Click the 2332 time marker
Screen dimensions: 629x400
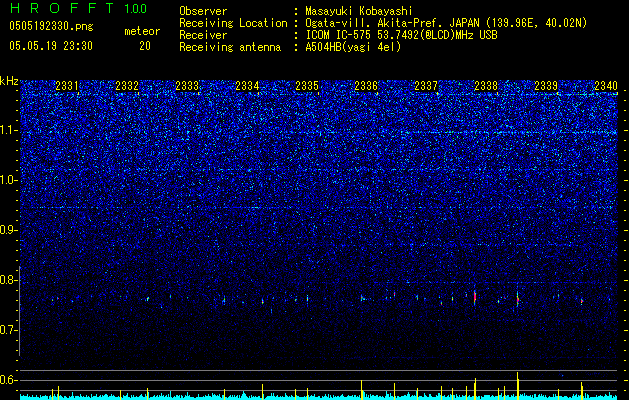pyautogui.click(x=127, y=85)
